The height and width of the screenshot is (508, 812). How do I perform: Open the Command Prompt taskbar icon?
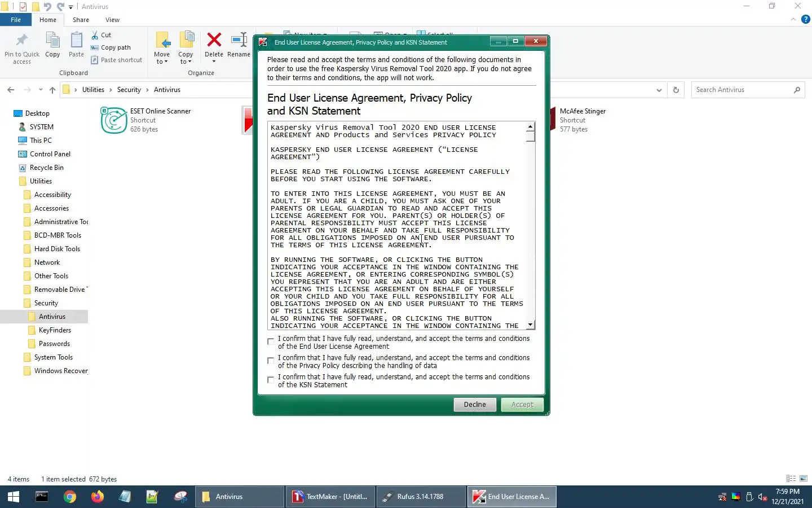42,497
